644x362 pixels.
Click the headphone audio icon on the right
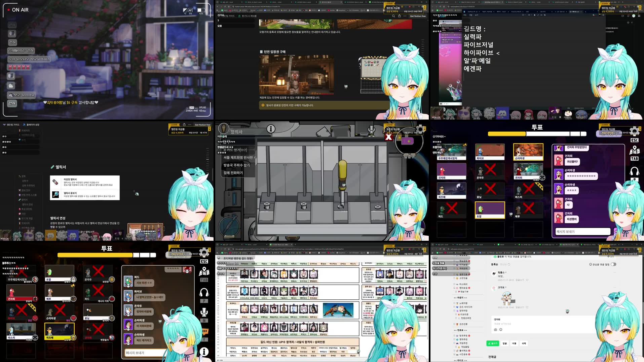(x=634, y=170)
